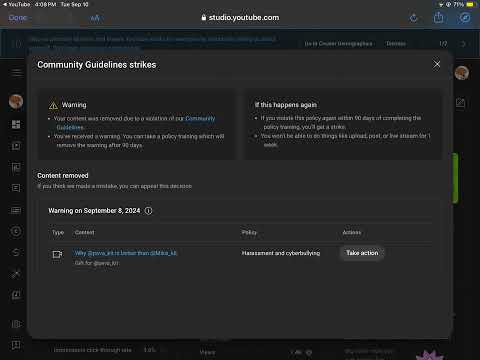Viewport: 480px width, 360px height.
Task: Click Dismiss in the top banner
Action: [396, 44]
